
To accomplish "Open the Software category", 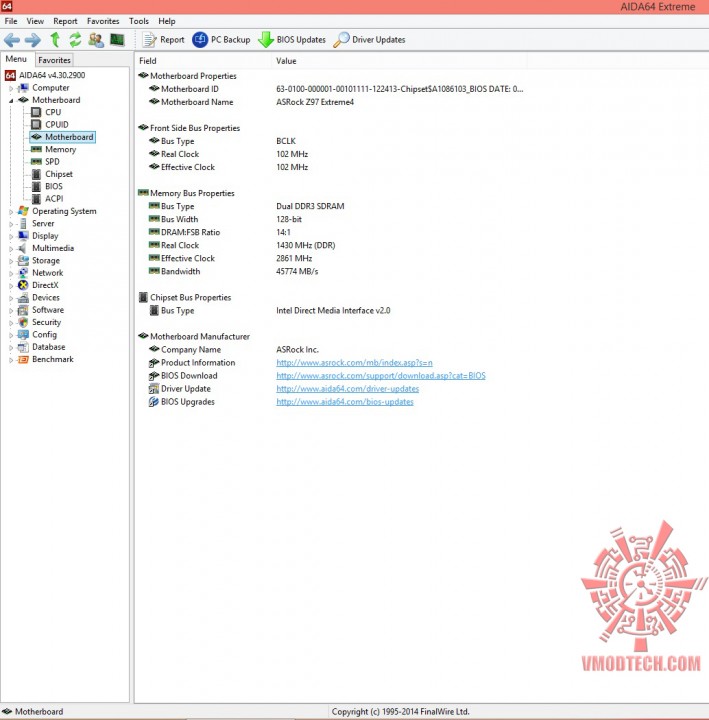I will (48, 310).
